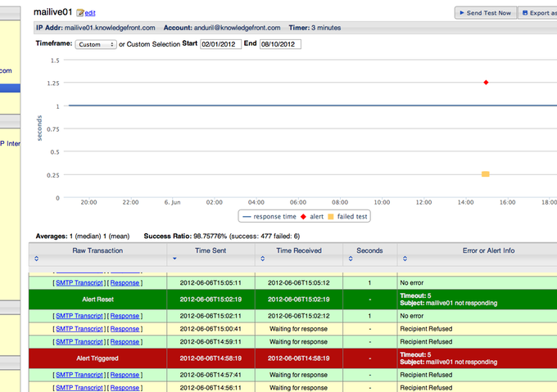Click the Start date field 02/01/2012
The width and height of the screenshot is (557, 392).
pyautogui.click(x=220, y=44)
